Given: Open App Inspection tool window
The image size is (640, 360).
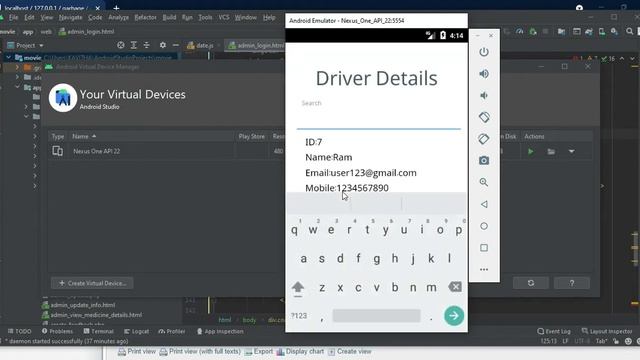Looking at the screenshot, I should pyautogui.click(x=220, y=331).
